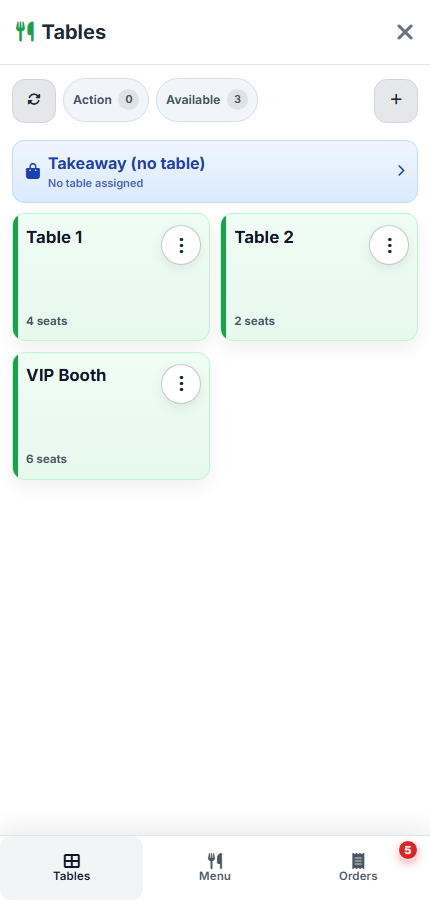The height and width of the screenshot is (900, 430).
Task: Toggle the Action filter chip
Action: [106, 100]
